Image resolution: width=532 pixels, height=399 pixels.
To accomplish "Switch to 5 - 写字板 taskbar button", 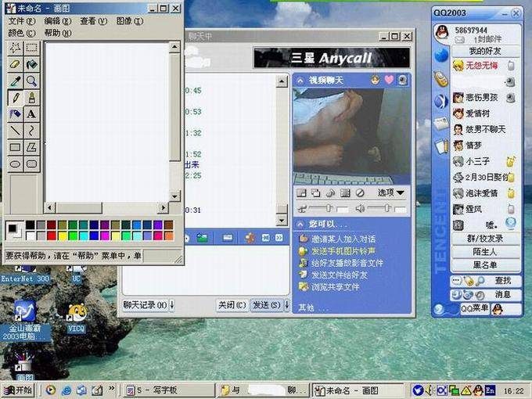I will click(169, 390).
